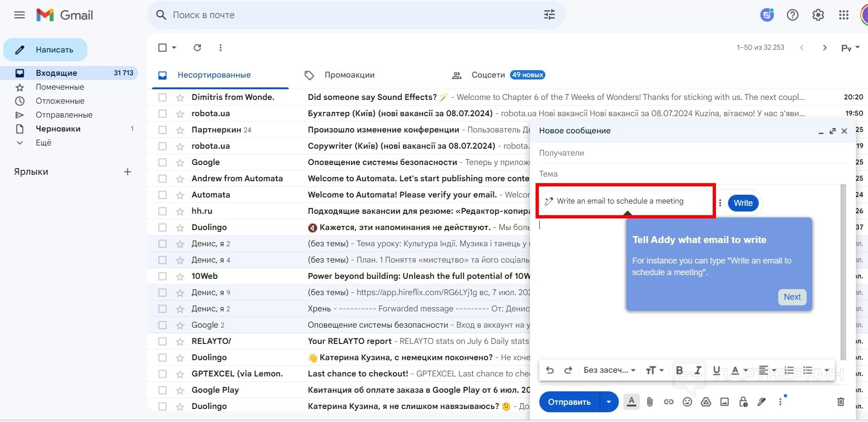
Task: Check the Dimitris from Wonde email checkbox
Action: tap(162, 97)
